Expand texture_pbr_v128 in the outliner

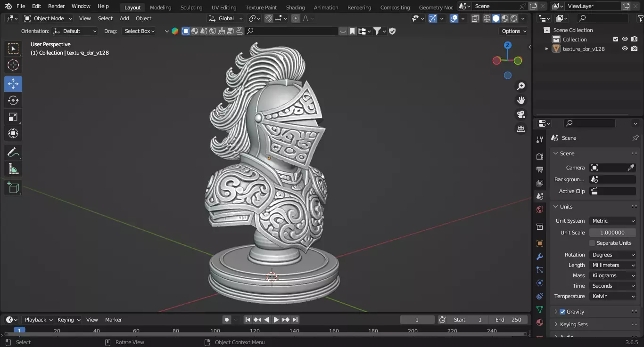pos(547,48)
